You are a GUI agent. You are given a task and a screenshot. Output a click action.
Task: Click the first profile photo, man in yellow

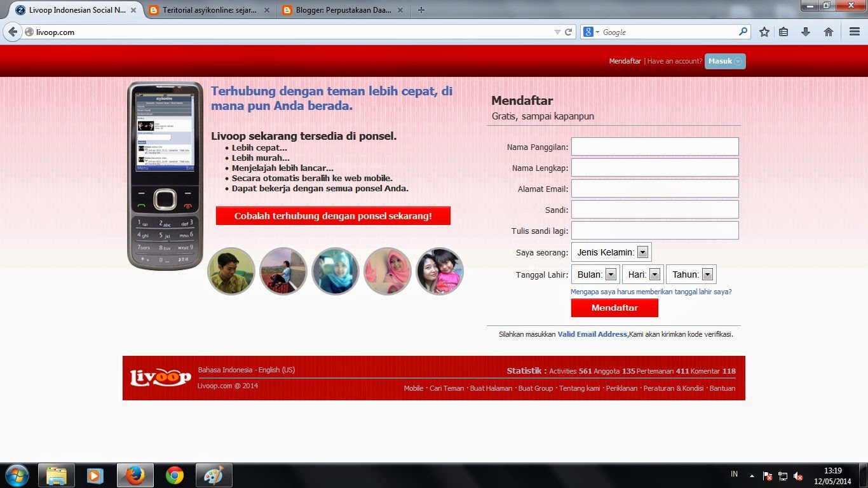[231, 271]
